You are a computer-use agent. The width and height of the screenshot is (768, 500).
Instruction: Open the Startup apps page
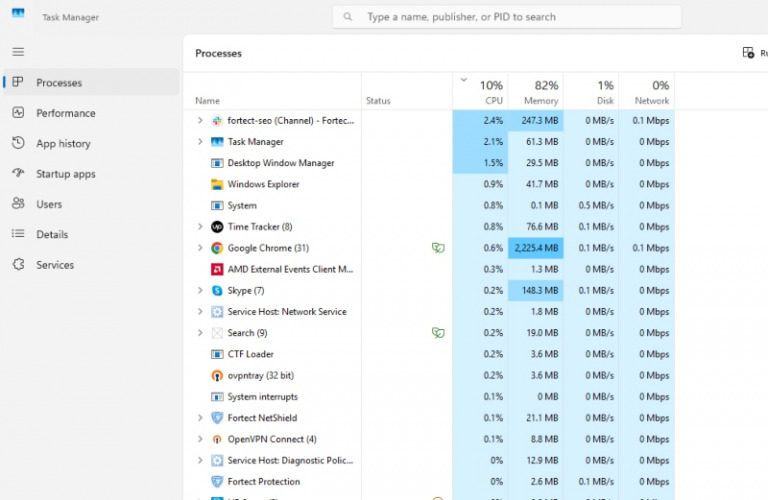pyautogui.click(x=65, y=174)
